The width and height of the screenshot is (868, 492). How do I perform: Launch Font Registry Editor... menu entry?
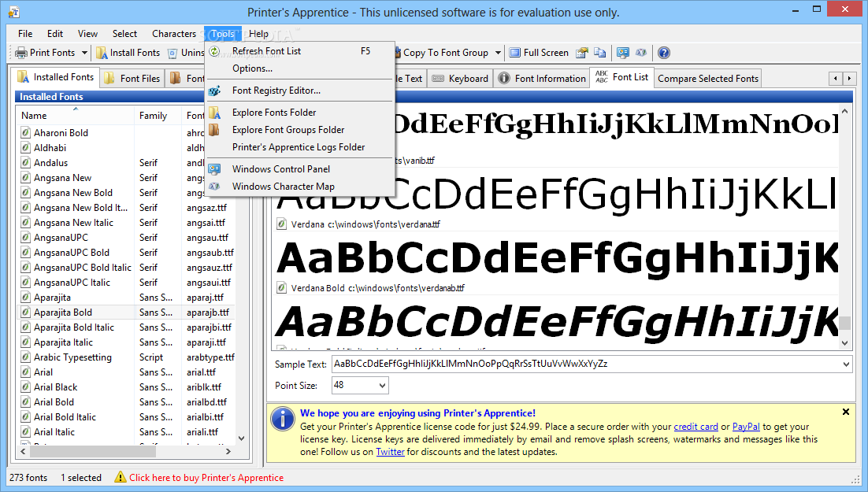pyautogui.click(x=299, y=91)
